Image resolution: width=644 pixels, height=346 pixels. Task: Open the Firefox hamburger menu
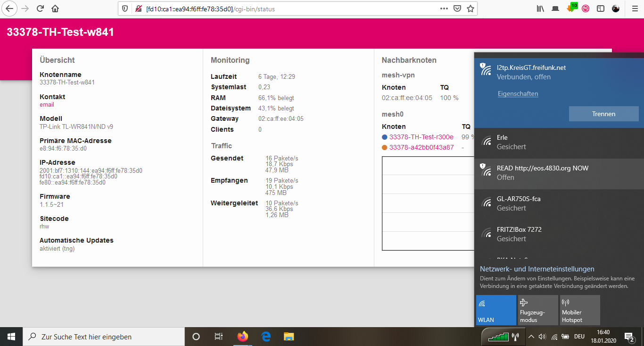coord(635,8)
